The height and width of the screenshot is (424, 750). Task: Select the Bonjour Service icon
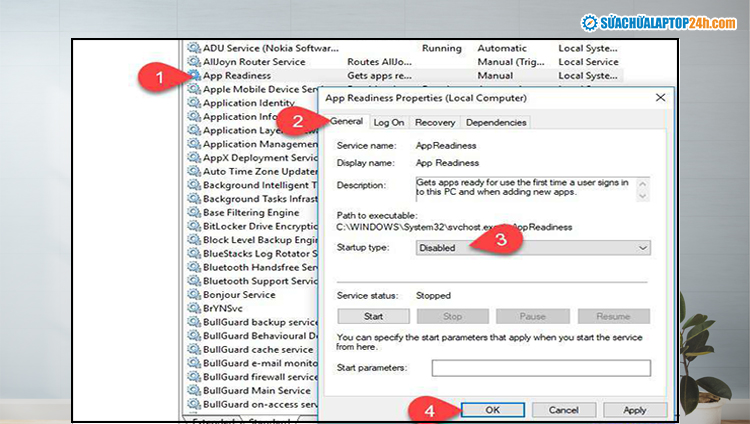[194, 295]
